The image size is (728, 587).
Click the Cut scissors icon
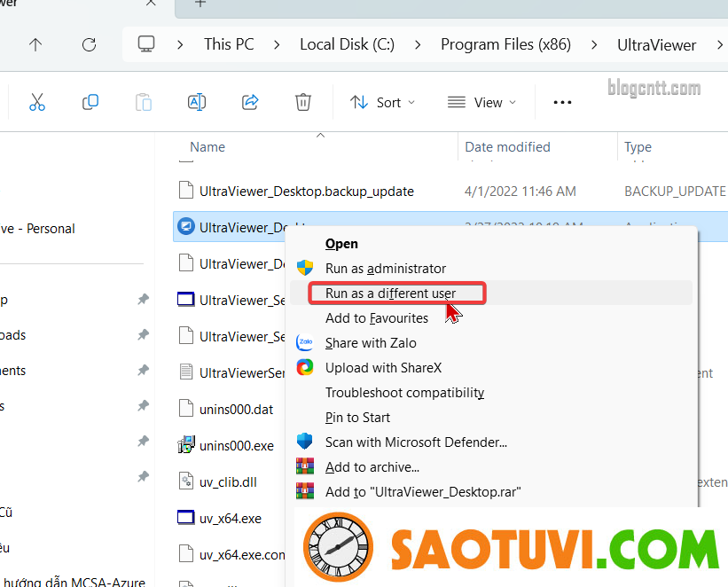pyautogui.click(x=37, y=102)
